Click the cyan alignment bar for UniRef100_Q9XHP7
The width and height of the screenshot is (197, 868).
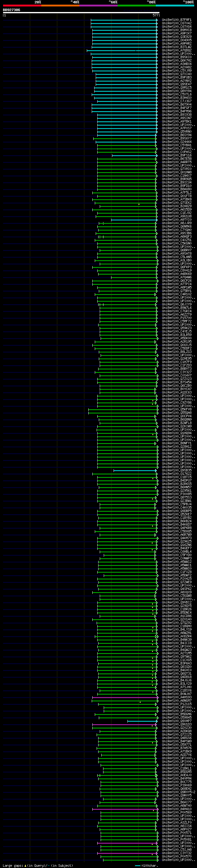(x=143, y=721)
